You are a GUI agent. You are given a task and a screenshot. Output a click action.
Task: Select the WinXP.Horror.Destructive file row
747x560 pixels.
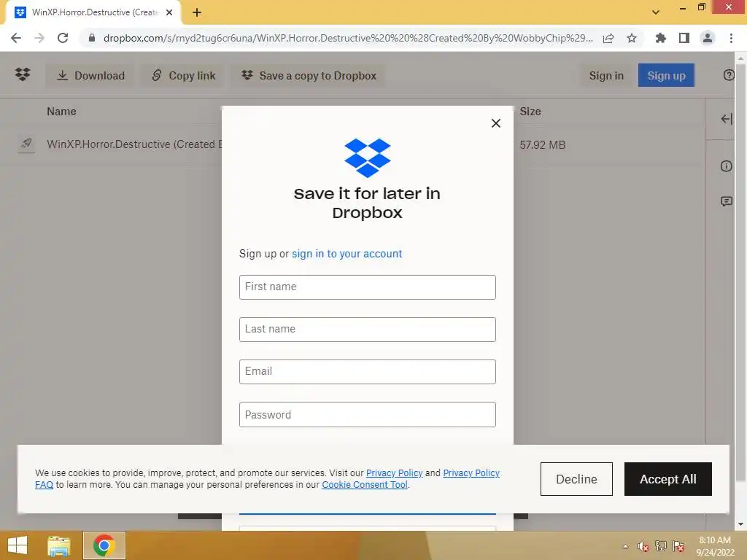(352, 144)
